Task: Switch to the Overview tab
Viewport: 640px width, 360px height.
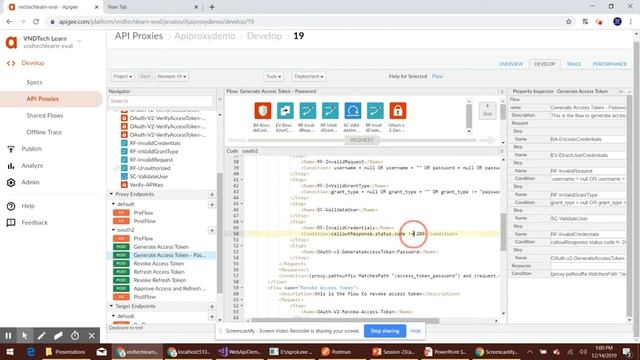Action: [511, 64]
